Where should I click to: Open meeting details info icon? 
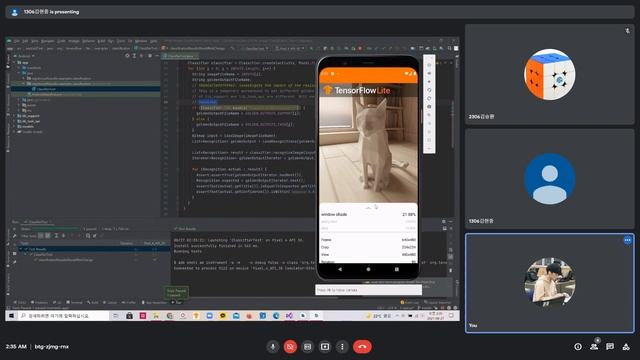(x=578, y=347)
